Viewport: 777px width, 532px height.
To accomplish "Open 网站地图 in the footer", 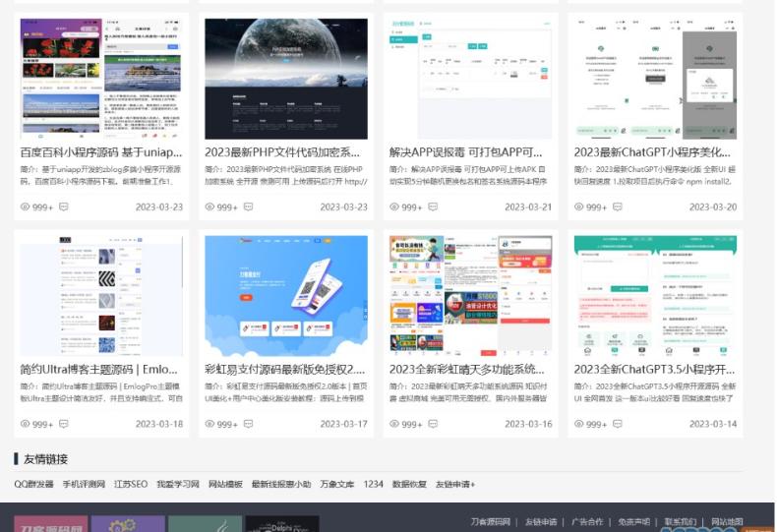I will (727, 522).
